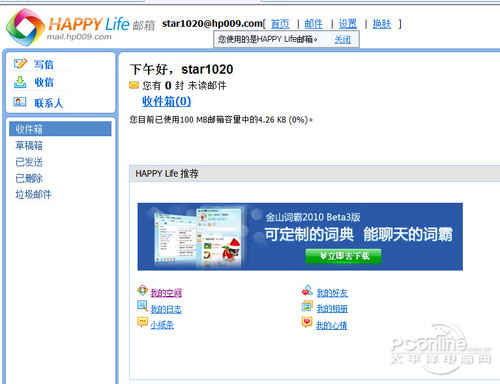Click the 下午好，star1020 greeting
The image size is (500, 384).
(182, 69)
